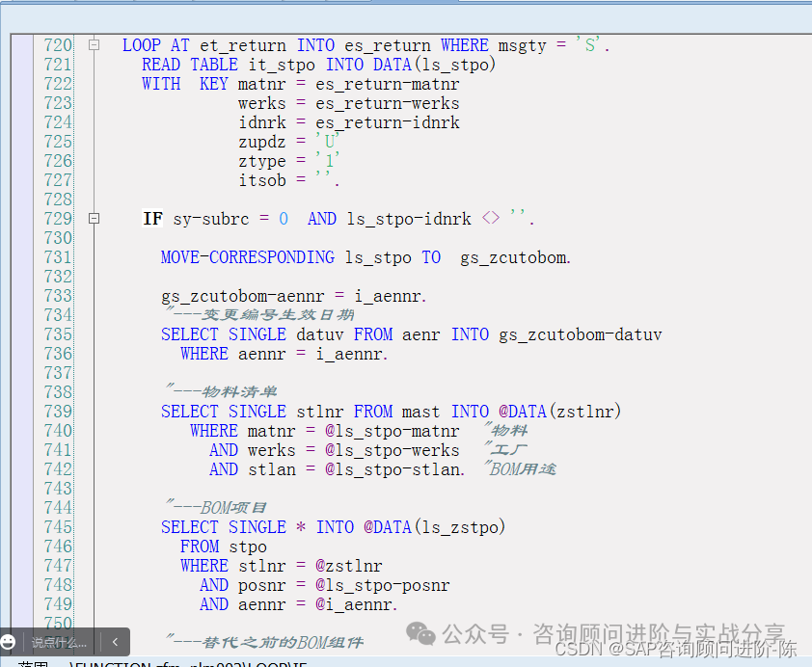The width and height of the screenshot is (812, 667).
Task: Click 'stlnr' after SELECT SINGLE on line 739
Action: 320,412
